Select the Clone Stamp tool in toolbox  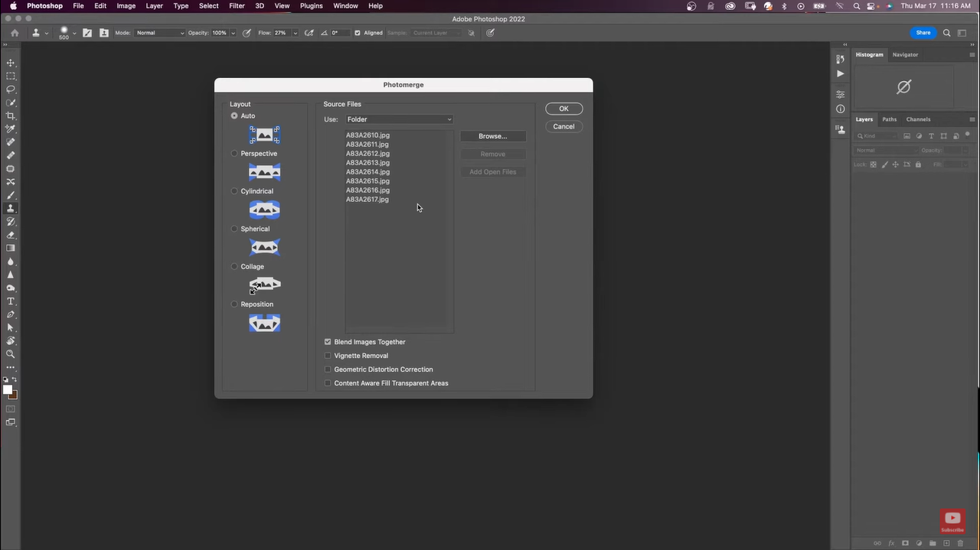[x=11, y=208]
